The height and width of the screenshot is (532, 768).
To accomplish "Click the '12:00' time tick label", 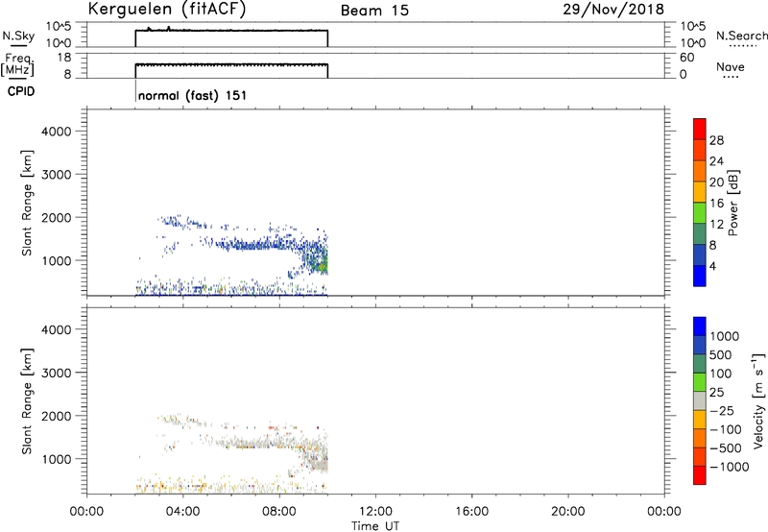I will pos(375,512).
